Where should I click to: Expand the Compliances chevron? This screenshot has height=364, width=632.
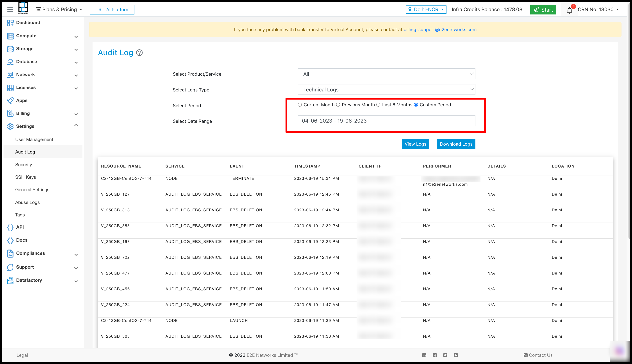[x=76, y=255]
